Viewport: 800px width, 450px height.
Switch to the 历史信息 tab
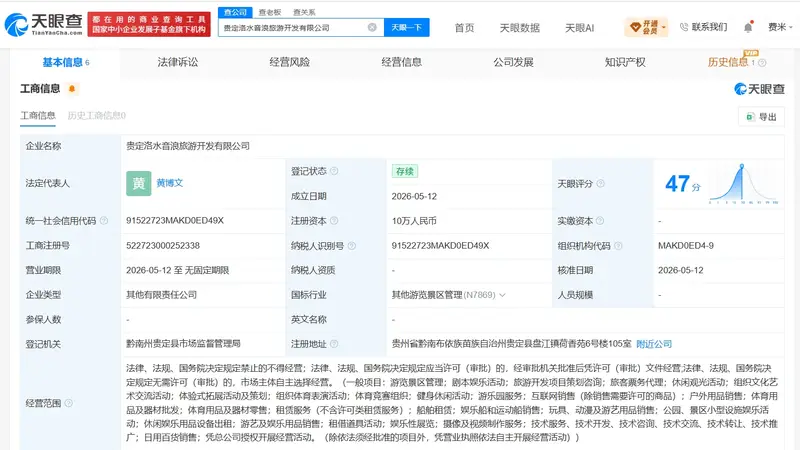[x=728, y=62]
